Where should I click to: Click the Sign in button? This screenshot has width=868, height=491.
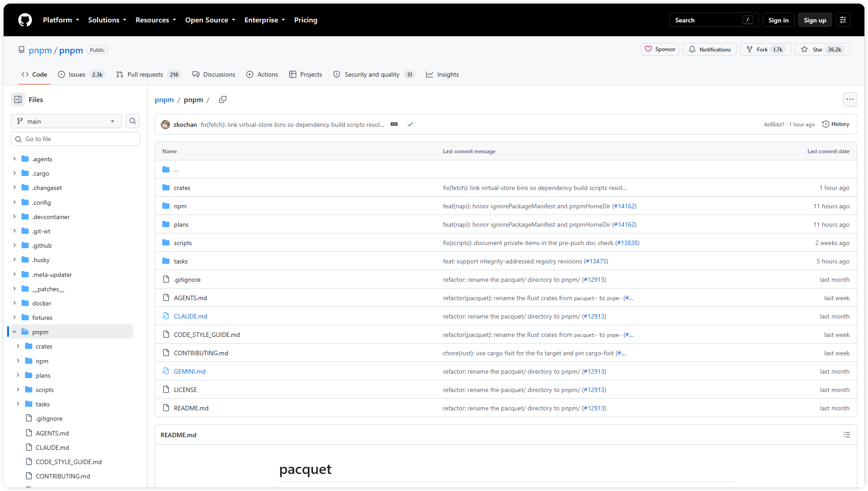[x=778, y=20]
